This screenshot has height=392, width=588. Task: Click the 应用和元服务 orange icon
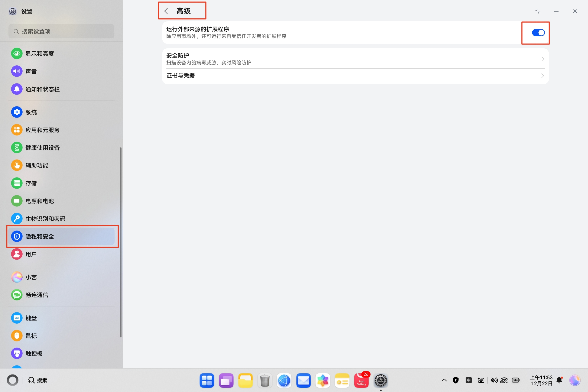pyautogui.click(x=17, y=130)
